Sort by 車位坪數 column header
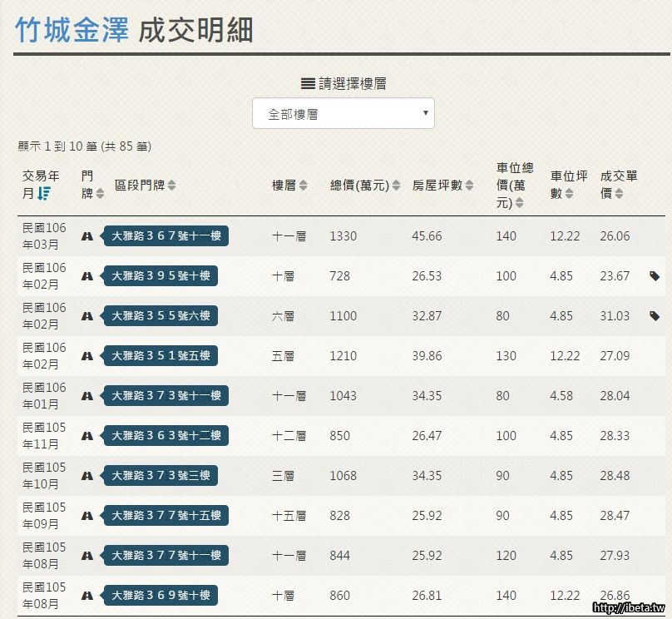 [569, 185]
